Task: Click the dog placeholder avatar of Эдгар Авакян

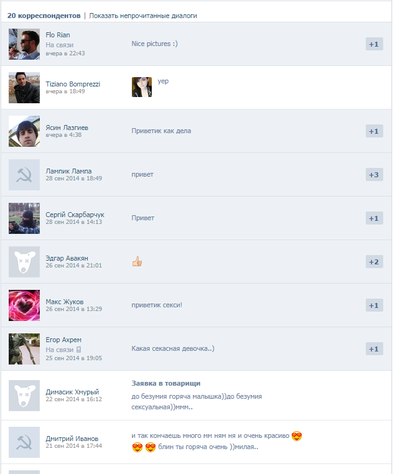Action: click(x=24, y=262)
